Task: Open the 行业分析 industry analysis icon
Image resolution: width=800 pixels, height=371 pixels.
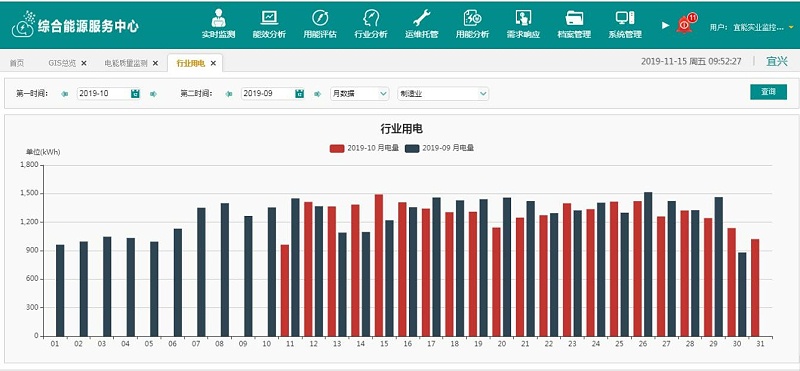Action: [x=371, y=18]
